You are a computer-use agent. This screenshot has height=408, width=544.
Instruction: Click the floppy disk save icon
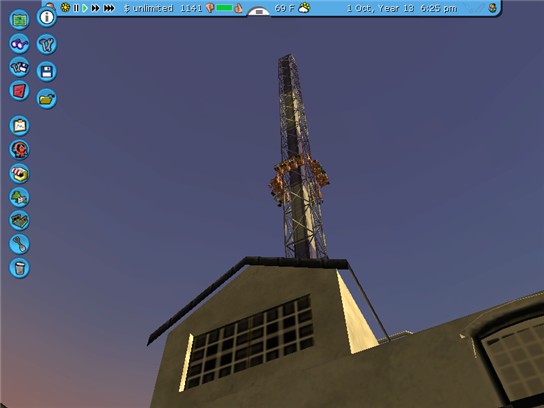click(46, 71)
